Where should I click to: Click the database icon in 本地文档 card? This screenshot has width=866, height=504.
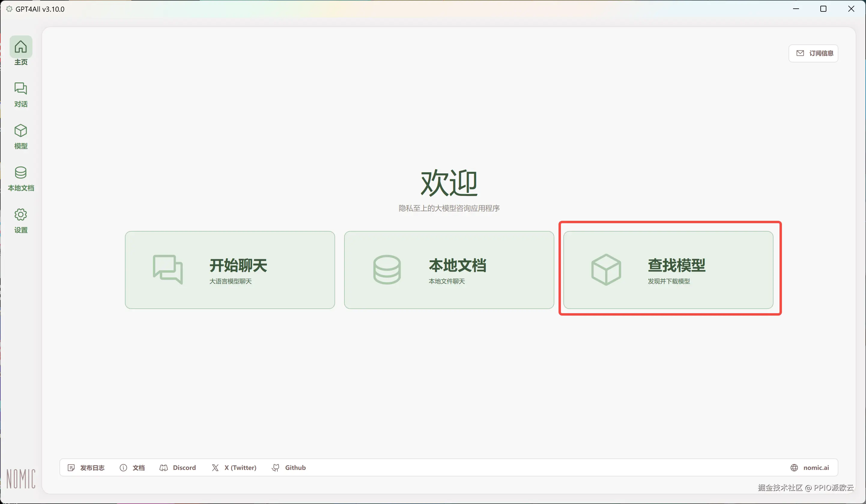click(x=387, y=269)
